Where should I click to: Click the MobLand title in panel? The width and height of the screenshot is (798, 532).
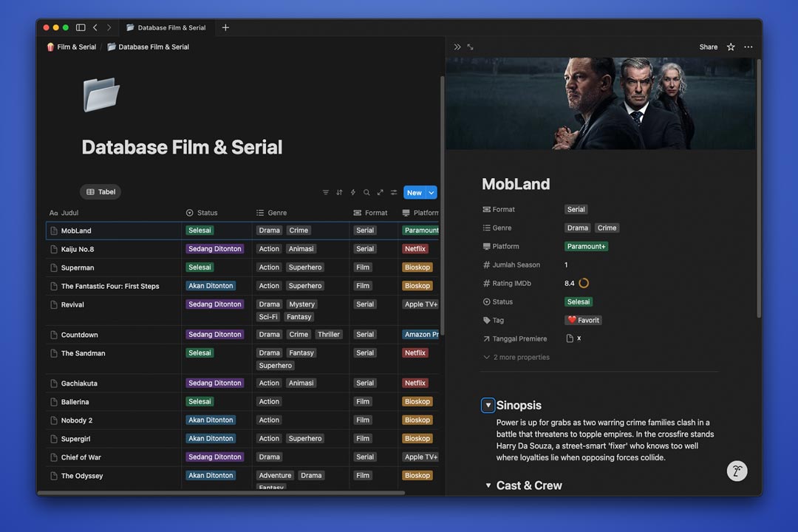point(516,184)
